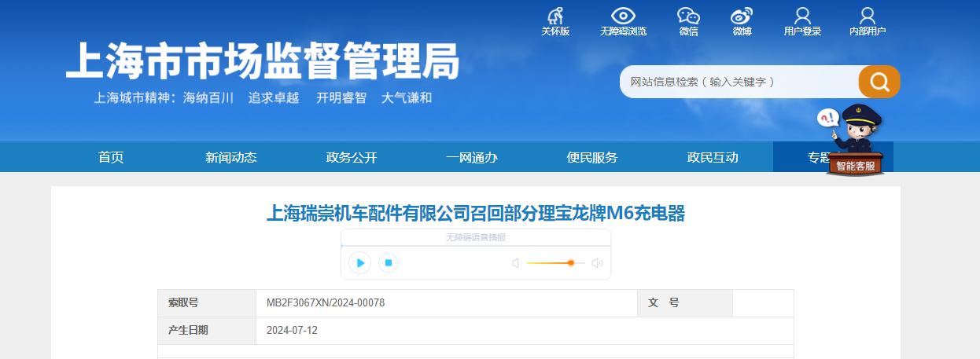Select 一网通办 in navigation bar
The image size is (980, 359).
pyautogui.click(x=472, y=157)
